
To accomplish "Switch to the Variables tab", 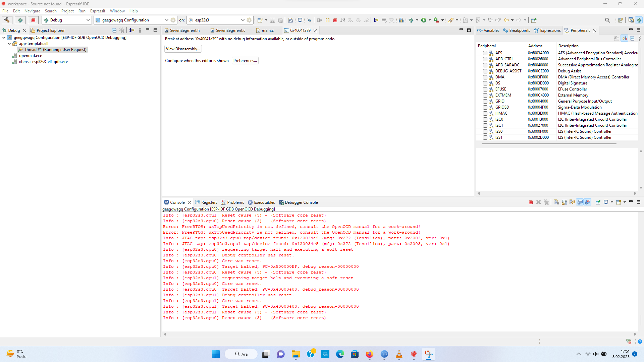I will [488, 31].
